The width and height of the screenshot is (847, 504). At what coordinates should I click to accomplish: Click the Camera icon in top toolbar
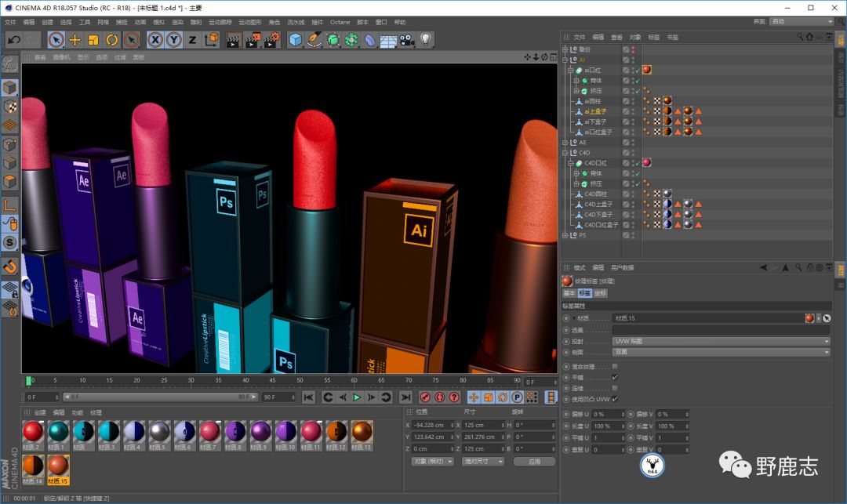pyautogui.click(x=407, y=39)
